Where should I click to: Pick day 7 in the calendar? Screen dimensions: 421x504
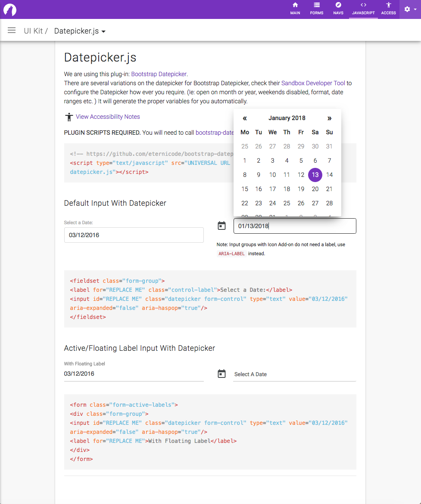[329, 161]
